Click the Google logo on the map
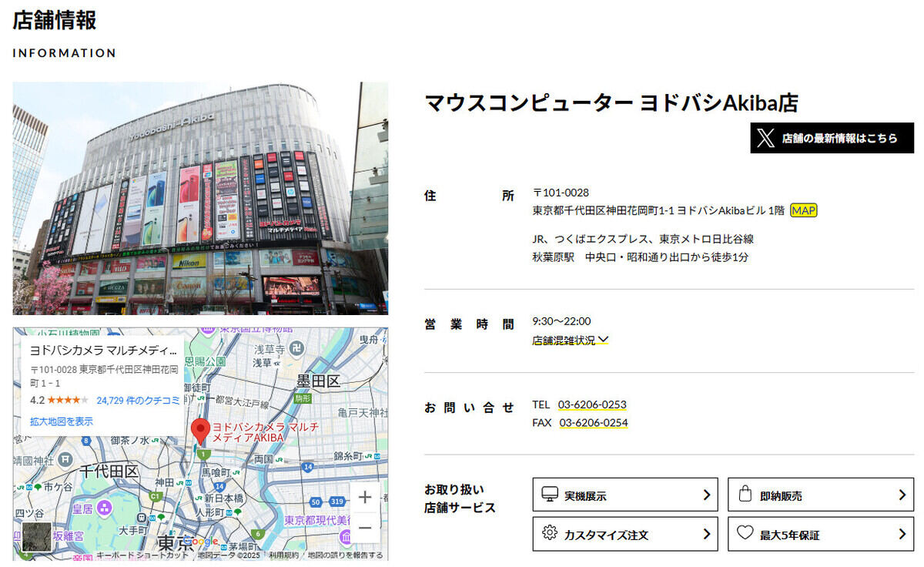This screenshot has width=924, height=567. point(199,542)
